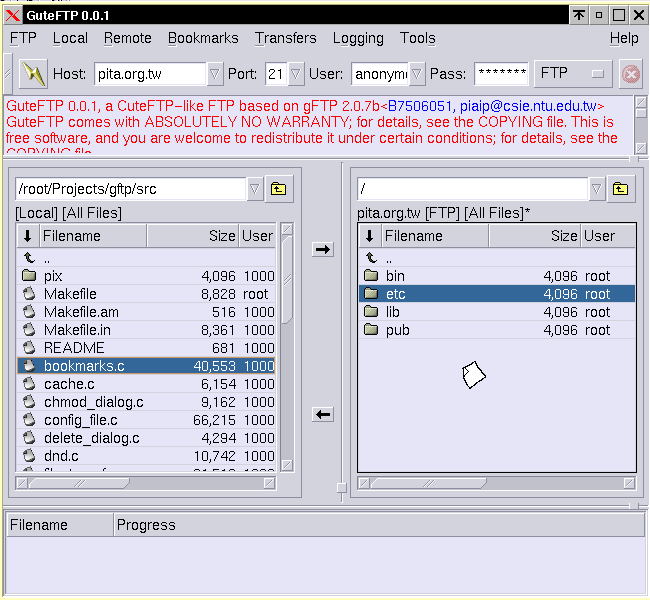Click the bin folder icon

[x=371, y=275]
